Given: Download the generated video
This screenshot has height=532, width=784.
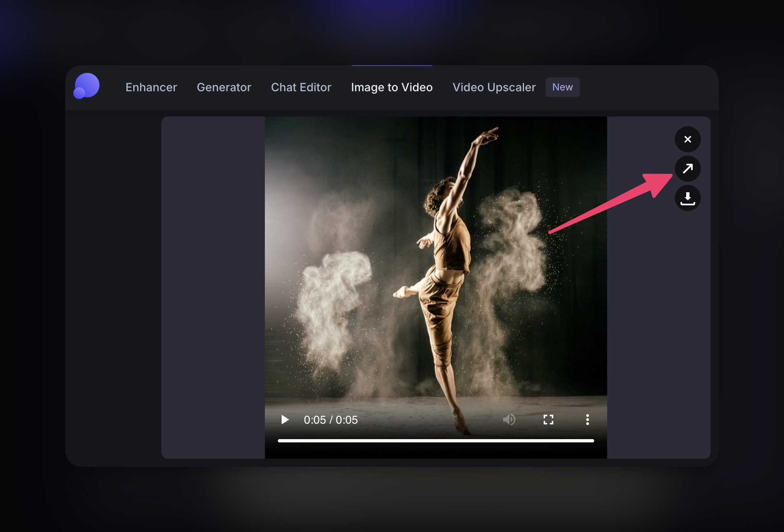Looking at the screenshot, I should click(x=687, y=198).
